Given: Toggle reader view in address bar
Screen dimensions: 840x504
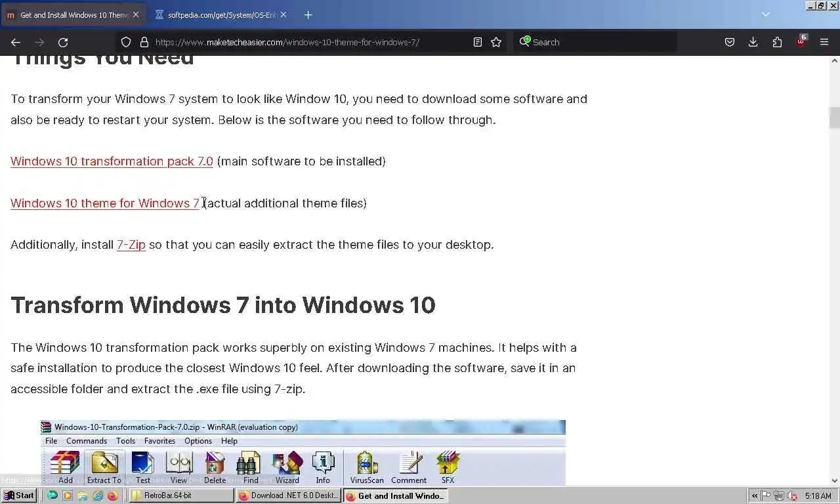Looking at the screenshot, I should coord(478,42).
